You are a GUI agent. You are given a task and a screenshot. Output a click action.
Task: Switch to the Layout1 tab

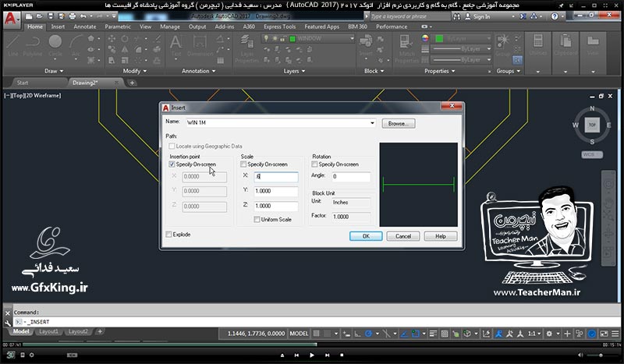(x=48, y=331)
